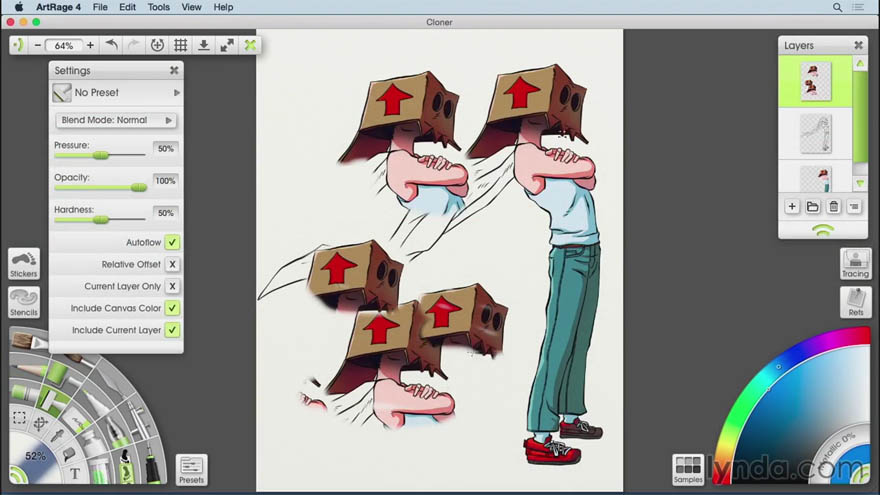880x495 pixels.
Task: Click the canvas positioner icon
Action: click(157, 45)
